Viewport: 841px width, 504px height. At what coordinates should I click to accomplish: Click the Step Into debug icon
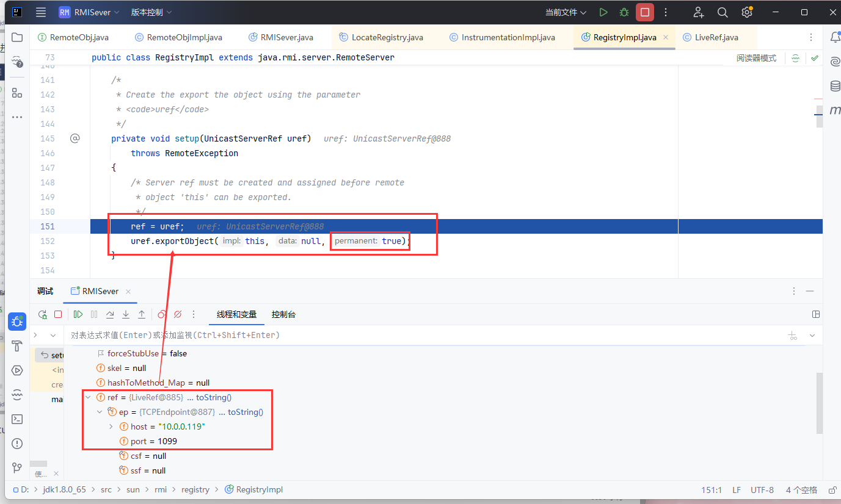click(x=126, y=314)
